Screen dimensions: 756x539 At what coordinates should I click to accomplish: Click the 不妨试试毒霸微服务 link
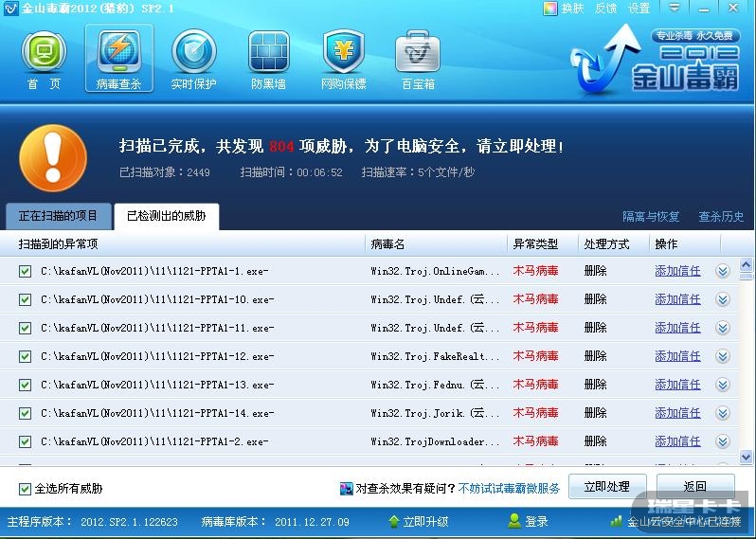click(x=509, y=489)
